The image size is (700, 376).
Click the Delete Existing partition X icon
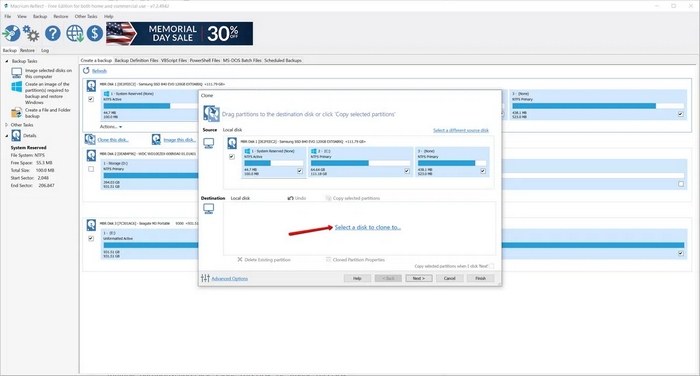pos(240,259)
